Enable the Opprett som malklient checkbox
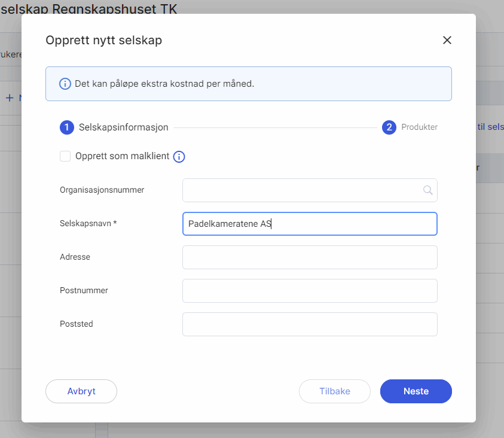Viewport: 504px width, 438px height. point(65,157)
